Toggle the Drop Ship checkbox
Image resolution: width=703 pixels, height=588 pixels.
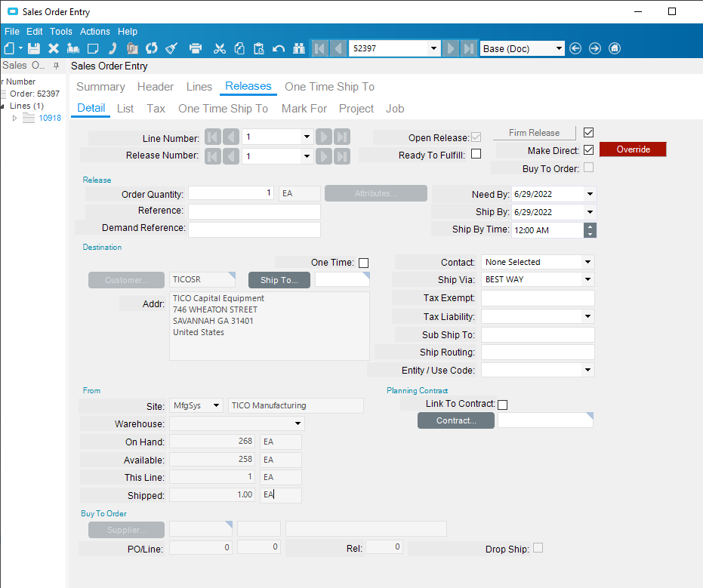538,548
